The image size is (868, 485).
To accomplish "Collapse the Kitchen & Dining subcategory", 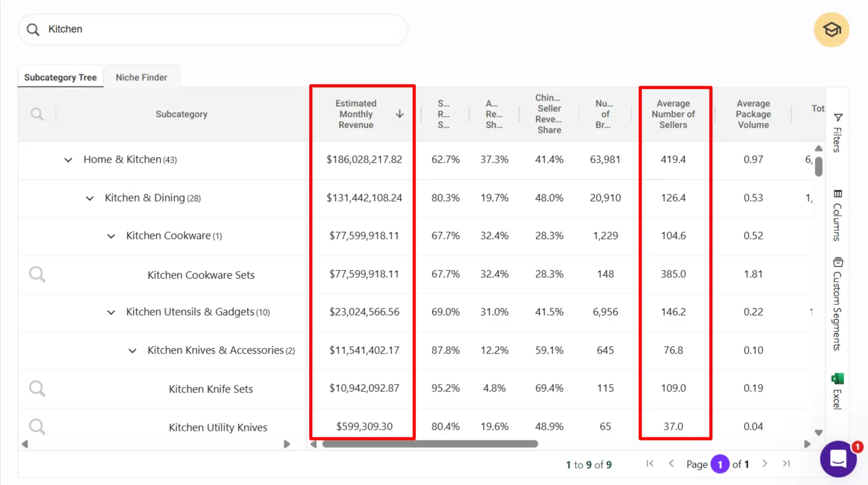I will tap(89, 198).
